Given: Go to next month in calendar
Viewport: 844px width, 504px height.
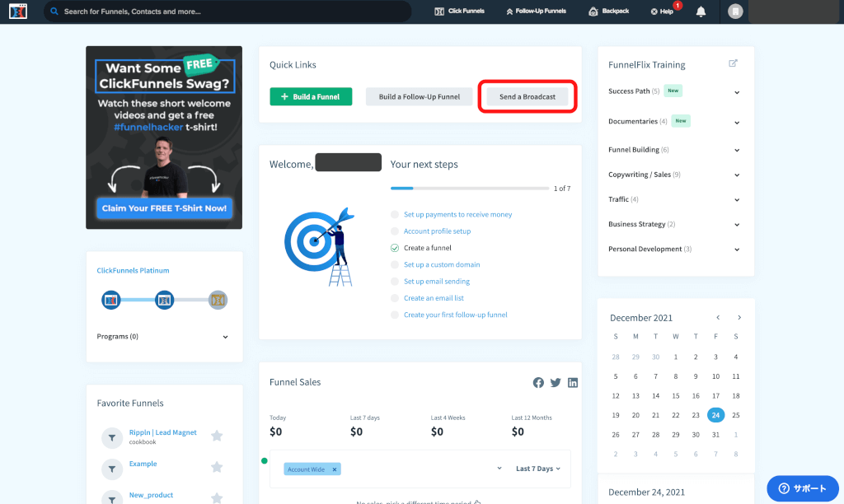Looking at the screenshot, I should tap(739, 318).
